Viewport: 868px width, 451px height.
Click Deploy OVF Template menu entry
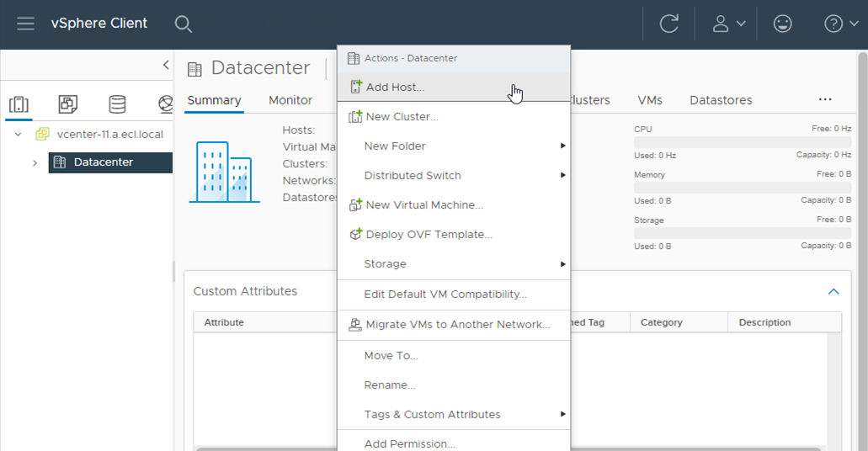[429, 235]
